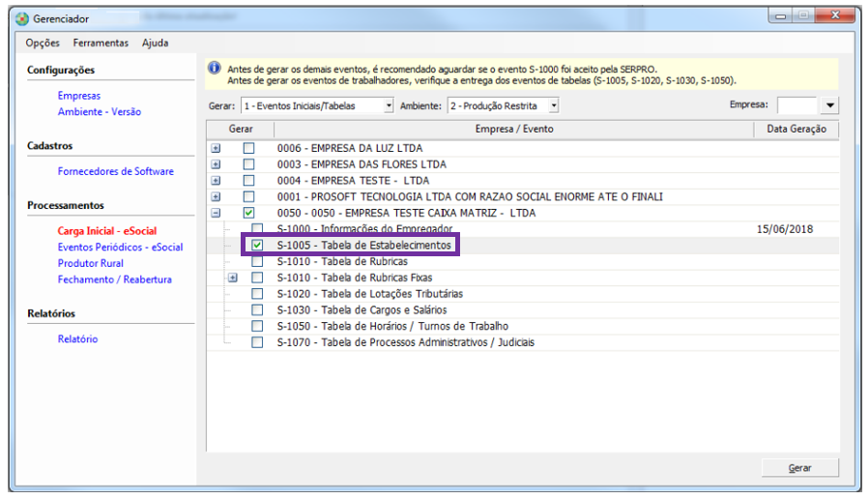Viewport: 868px width, 499px height.
Task: Select row text S-1070 - Tabela de Processos Administrativos
Action: pos(406,342)
